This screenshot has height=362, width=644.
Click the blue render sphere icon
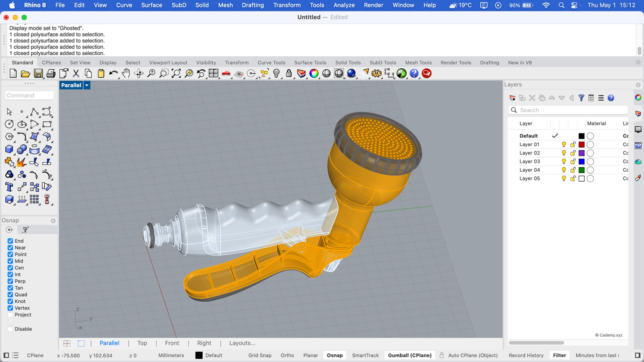(x=351, y=73)
